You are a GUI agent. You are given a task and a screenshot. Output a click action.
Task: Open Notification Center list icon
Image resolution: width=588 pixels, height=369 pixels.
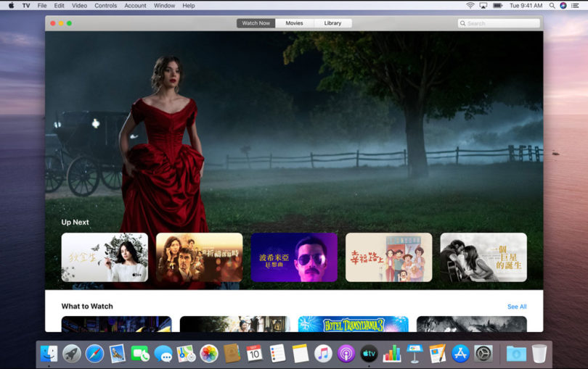click(576, 6)
